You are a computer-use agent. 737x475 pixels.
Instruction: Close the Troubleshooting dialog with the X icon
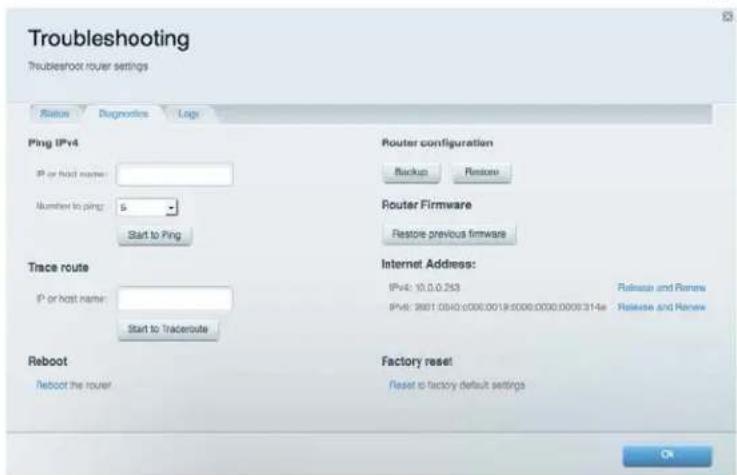point(727,16)
